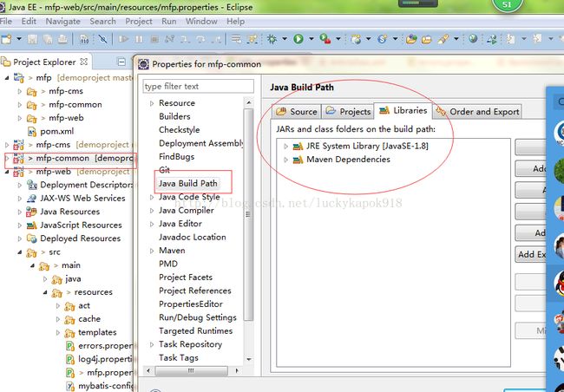Expand Deployment Descriptor node

(x=20, y=185)
